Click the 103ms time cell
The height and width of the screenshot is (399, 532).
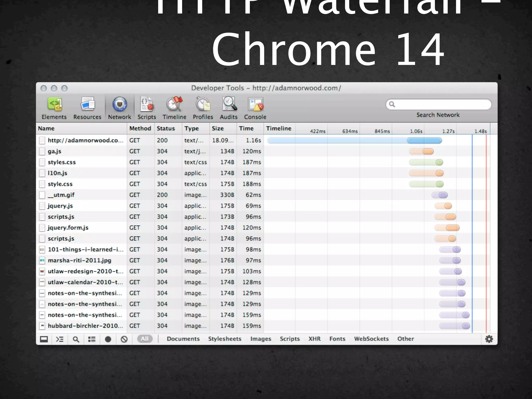(x=250, y=271)
